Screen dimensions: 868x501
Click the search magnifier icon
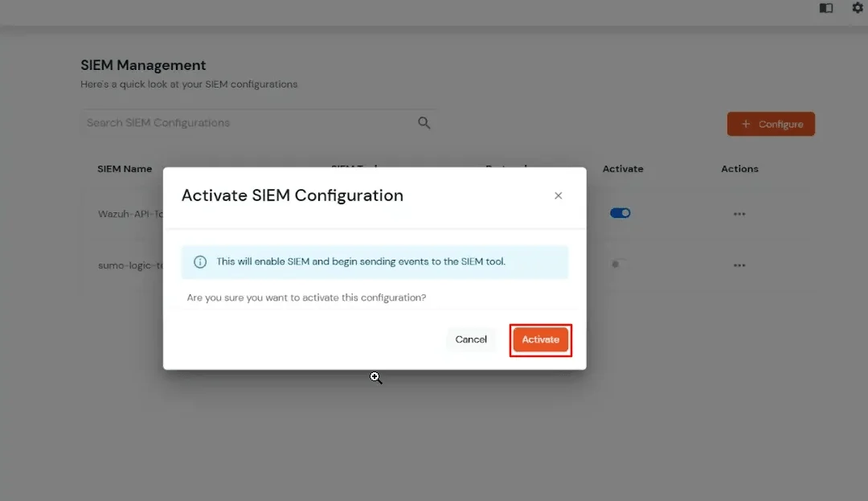424,122
